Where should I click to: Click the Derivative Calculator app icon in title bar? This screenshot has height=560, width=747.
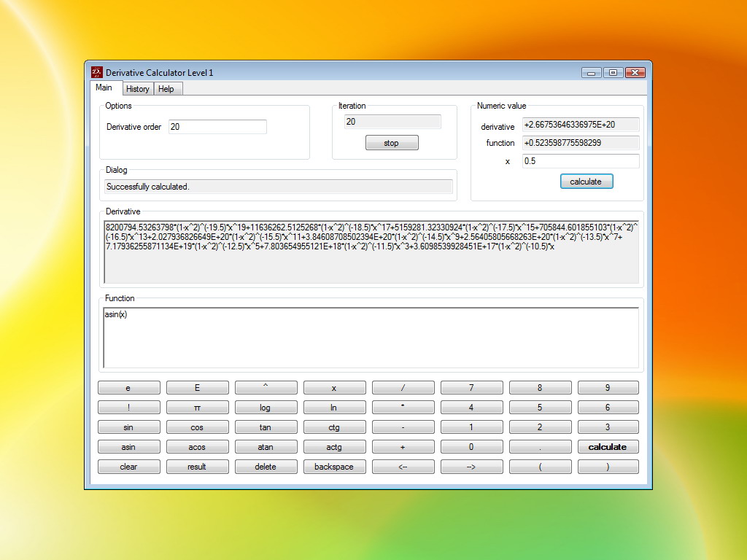(97, 72)
